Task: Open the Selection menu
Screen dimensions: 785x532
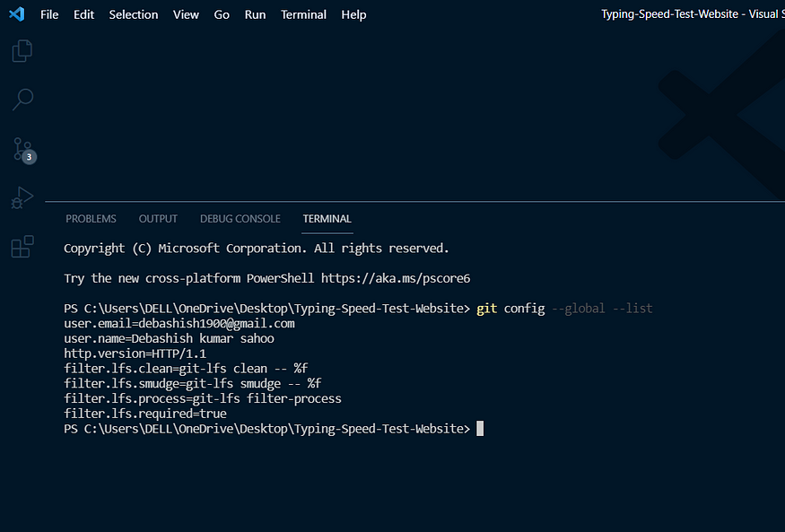Action: [133, 14]
